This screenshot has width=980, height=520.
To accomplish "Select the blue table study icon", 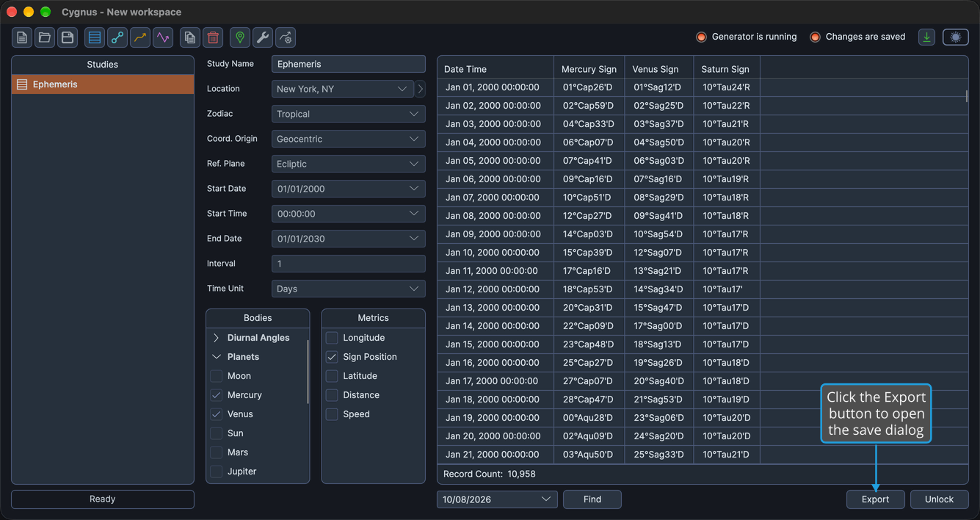I will coord(95,37).
